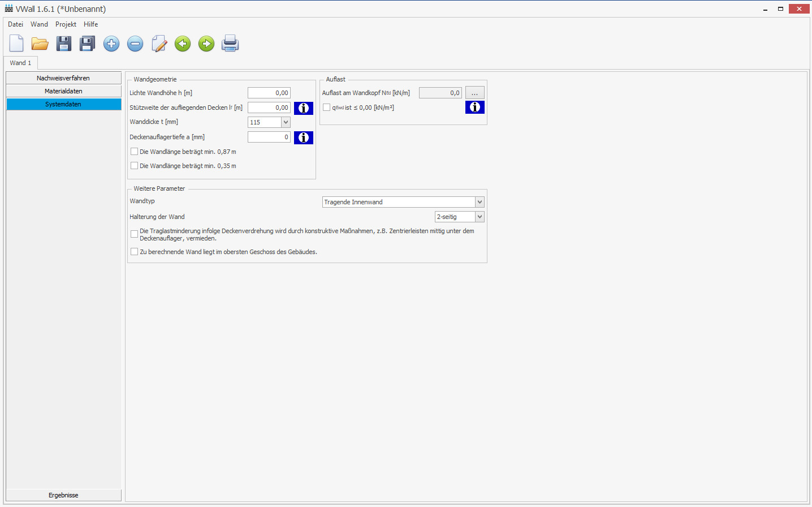Show info for Stützweite der aufliegenden Decken
The width and height of the screenshot is (812, 507).
(304, 108)
